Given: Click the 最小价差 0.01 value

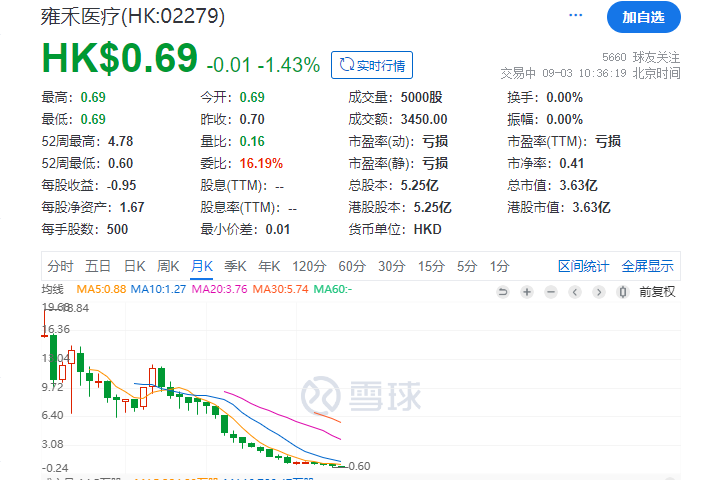Looking at the screenshot, I should [x=278, y=229].
